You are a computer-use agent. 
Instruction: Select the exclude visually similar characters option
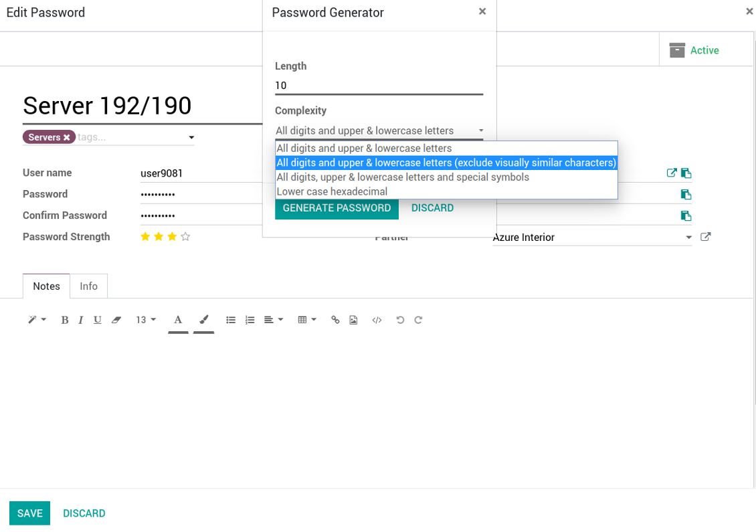(x=446, y=163)
